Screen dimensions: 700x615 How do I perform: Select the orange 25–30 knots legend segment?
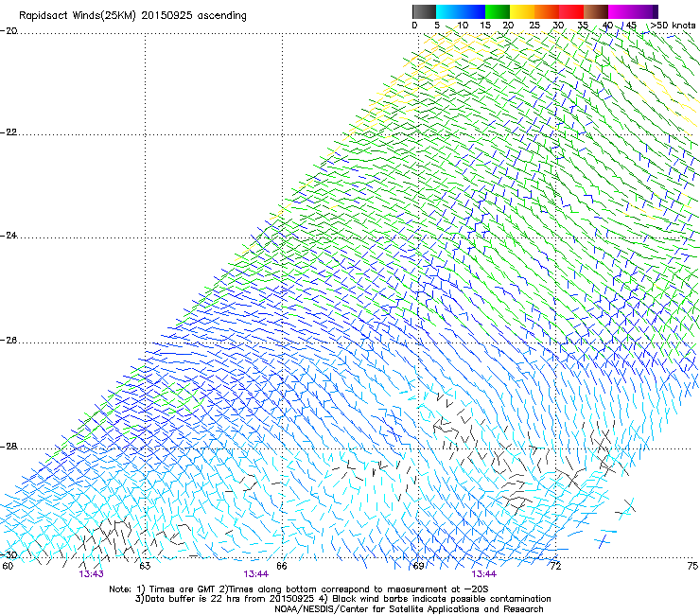(x=547, y=11)
